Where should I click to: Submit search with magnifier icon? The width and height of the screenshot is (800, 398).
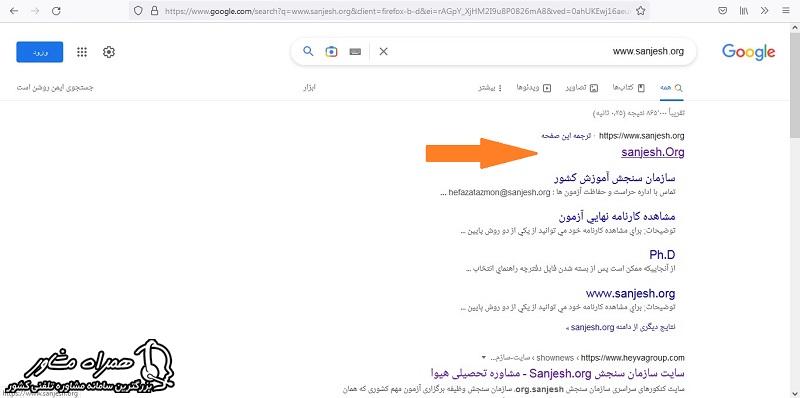tap(308, 51)
